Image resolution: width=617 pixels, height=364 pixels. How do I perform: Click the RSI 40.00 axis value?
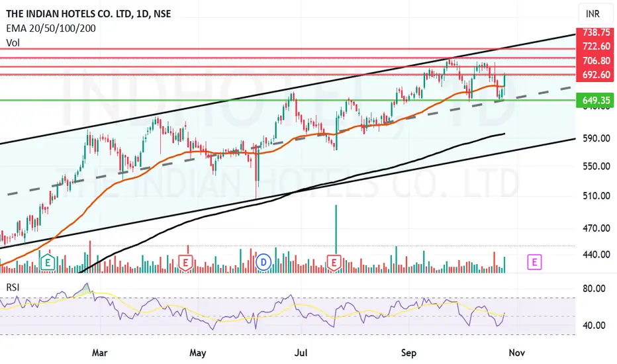click(x=594, y=326)
